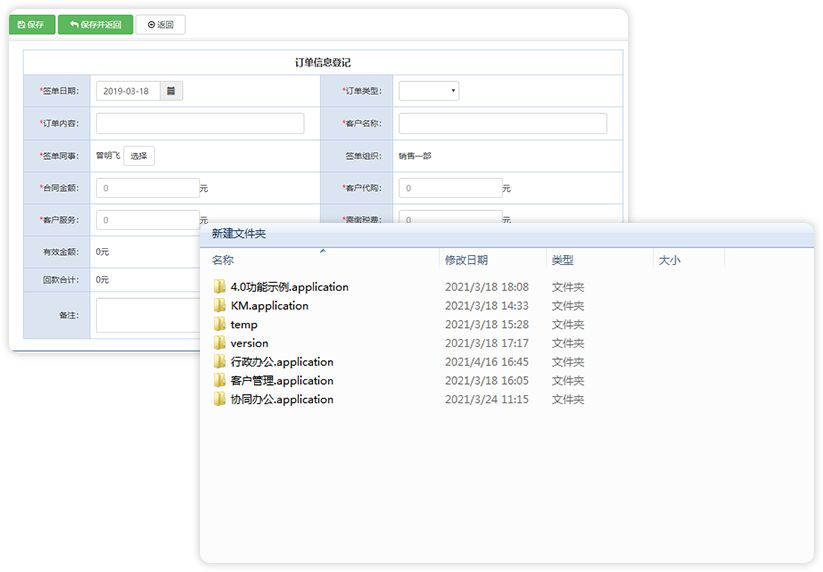Viewport: 823px width, 572px height.
Task: Click 选择 button next to 签单同事
Action: tap(139, 156)
